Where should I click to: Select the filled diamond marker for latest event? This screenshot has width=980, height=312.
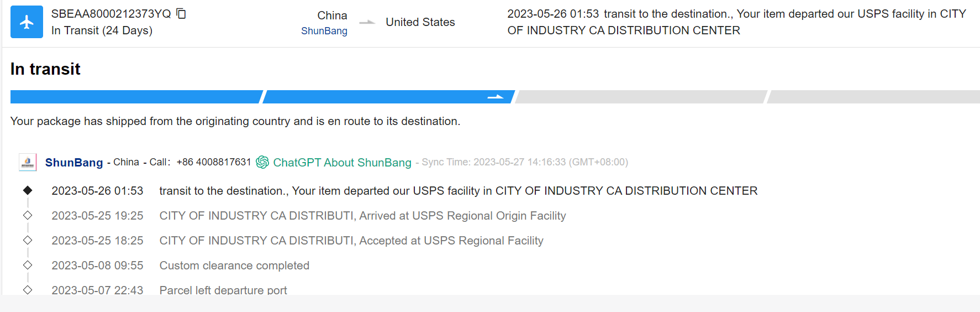pos(28,190)
